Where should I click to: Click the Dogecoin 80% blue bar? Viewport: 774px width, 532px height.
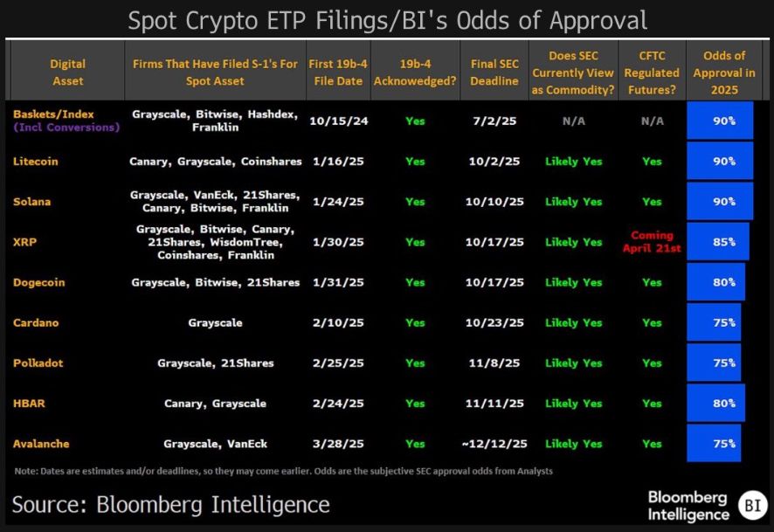(716, 282)
